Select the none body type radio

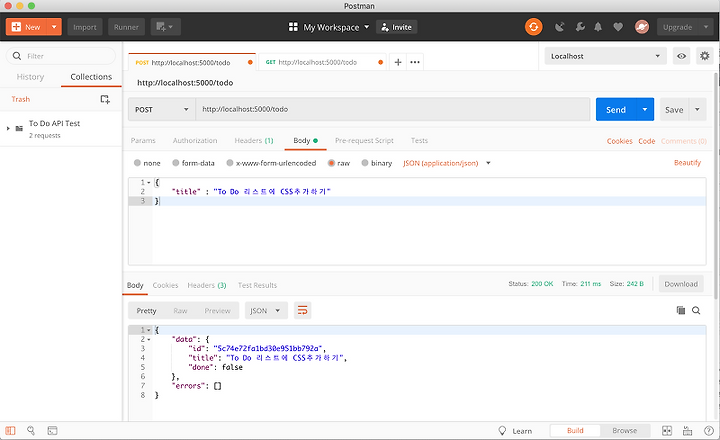tap(137, 163)
